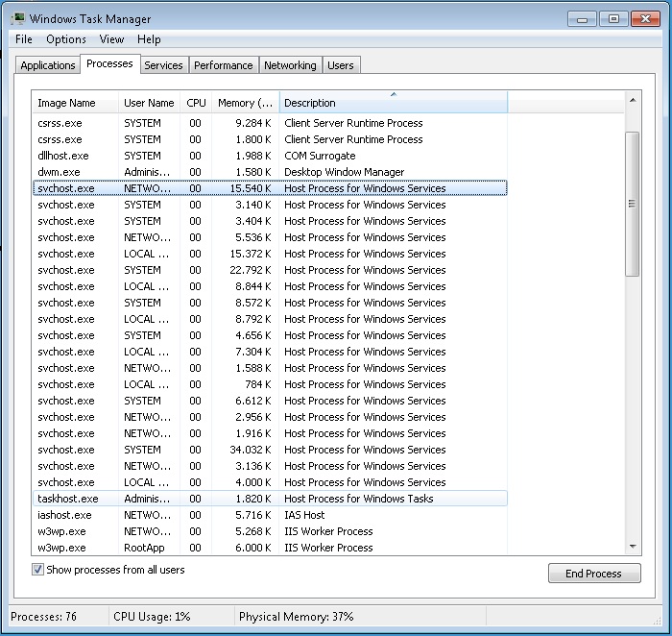Click the Description column header

394,103
